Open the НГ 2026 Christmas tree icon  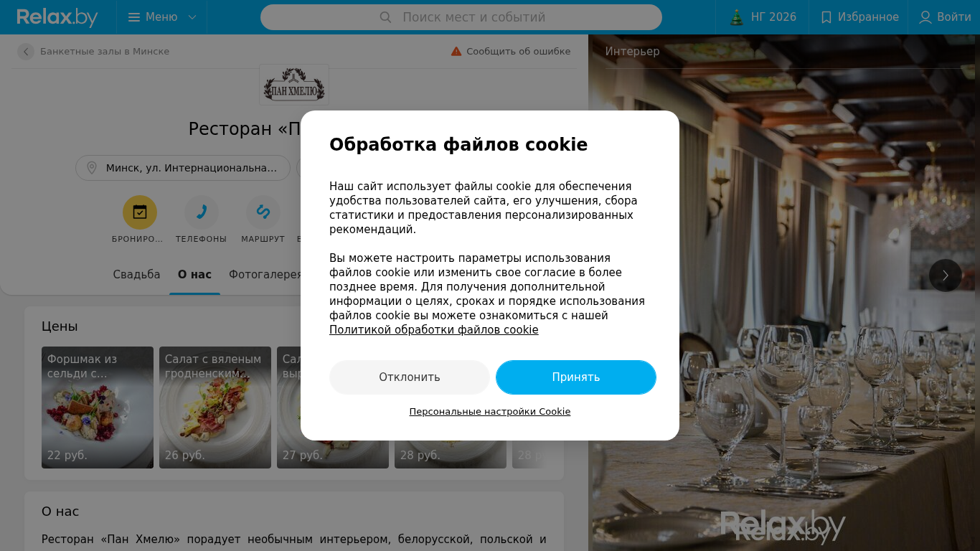coord(736,17)
